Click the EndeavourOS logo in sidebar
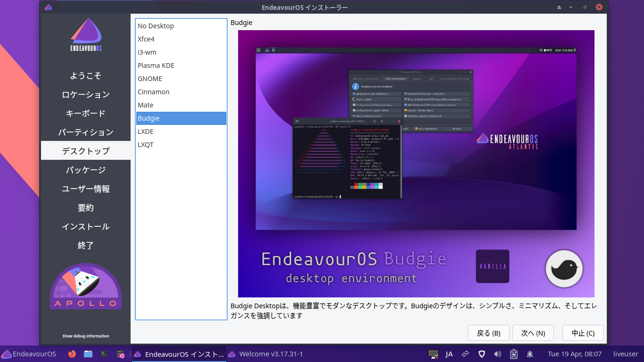644x362 pixels. (x=86, y=35)
